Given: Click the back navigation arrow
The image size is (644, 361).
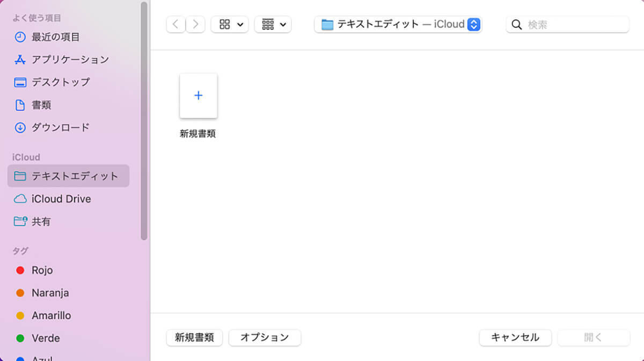Looking at the screenshot, I should 175,24.
